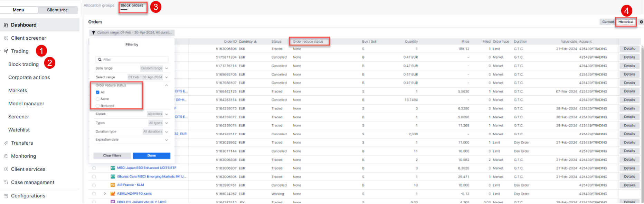Screen dimensions: 644x204
Task: Open the Duration type dropdown
Action: [167, 132]
